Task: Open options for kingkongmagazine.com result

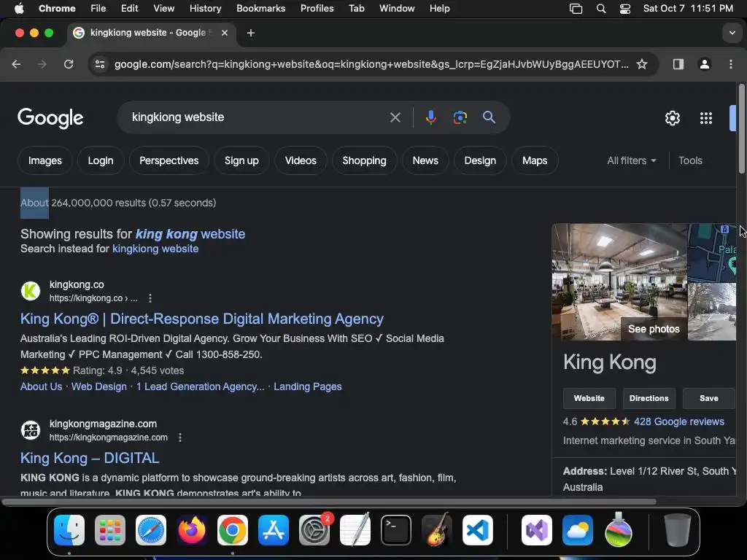Action: coord(180,437)
